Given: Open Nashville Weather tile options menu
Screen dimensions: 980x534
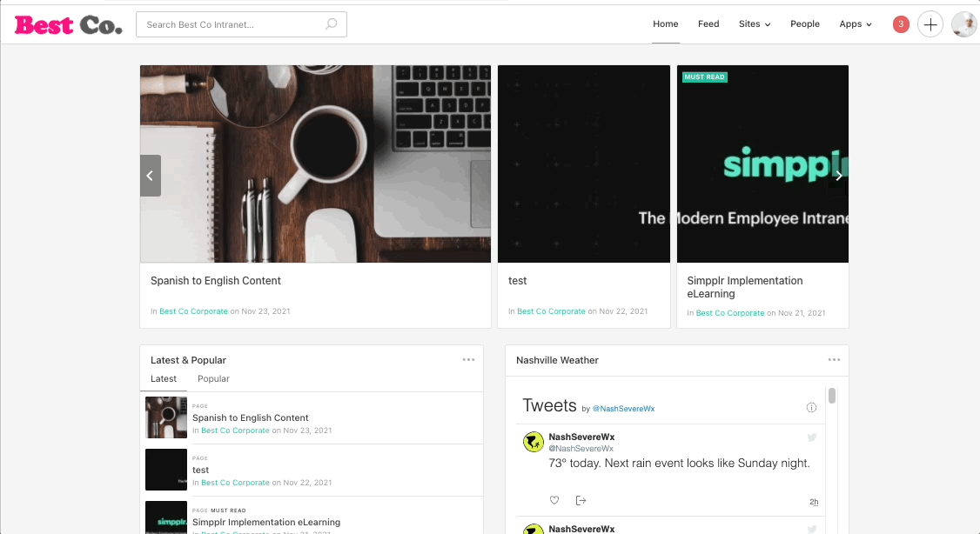Looking at the screenshot, I should (834, 360).
